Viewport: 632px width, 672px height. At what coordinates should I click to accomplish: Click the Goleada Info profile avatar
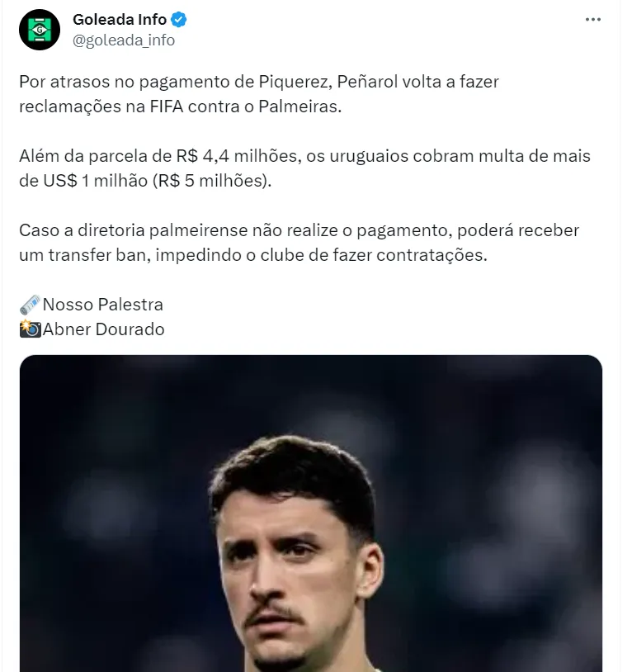[39, 31]
